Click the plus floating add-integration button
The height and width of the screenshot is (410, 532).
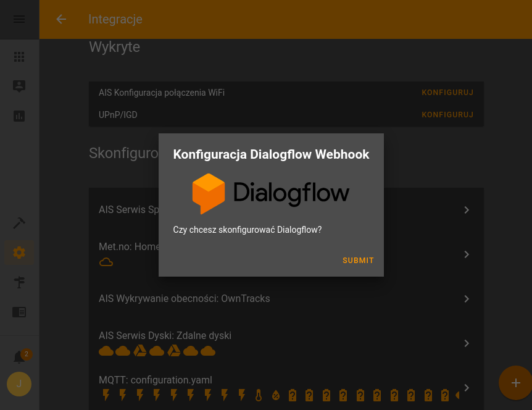pos(515,383)
